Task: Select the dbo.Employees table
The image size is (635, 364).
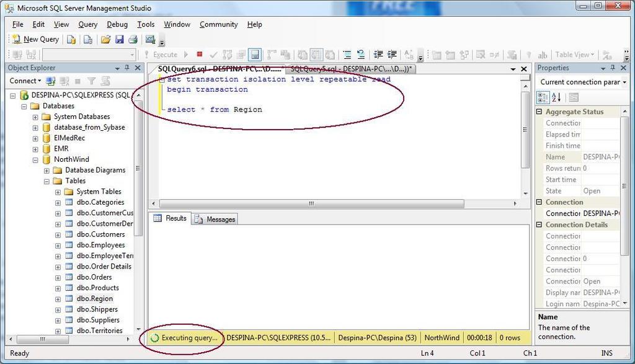Action: (x=100, y=245)
